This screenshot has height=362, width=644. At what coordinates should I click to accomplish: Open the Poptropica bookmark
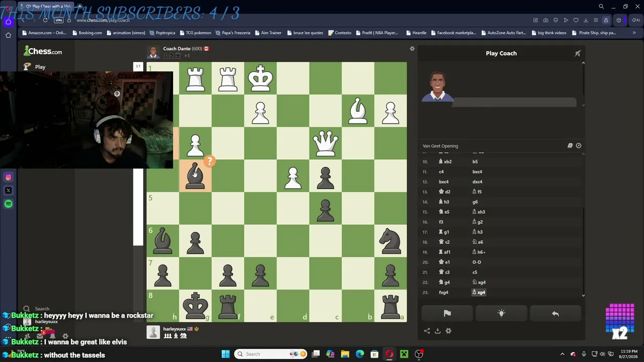[162, 33]
